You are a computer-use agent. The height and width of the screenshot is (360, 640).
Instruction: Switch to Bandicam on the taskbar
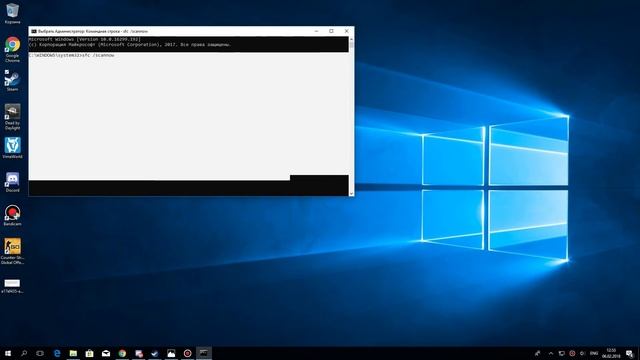[187, 353]
